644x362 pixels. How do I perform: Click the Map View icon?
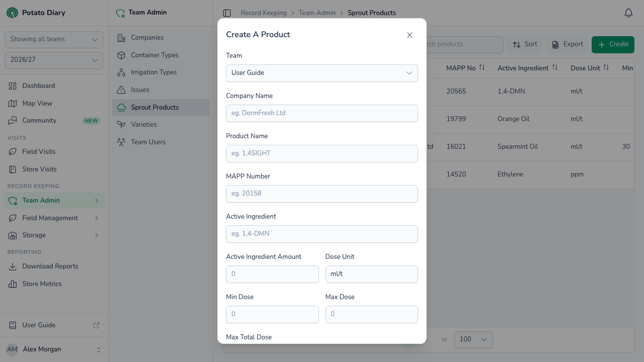(13, 104)
